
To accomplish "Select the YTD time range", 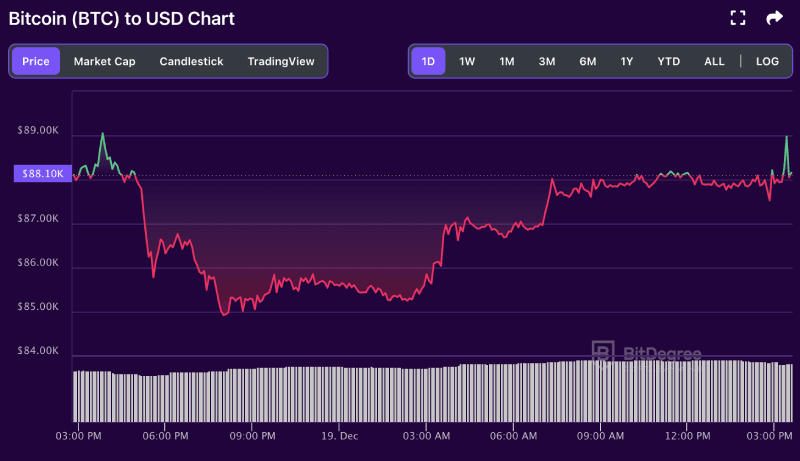I will coord(669,61).
